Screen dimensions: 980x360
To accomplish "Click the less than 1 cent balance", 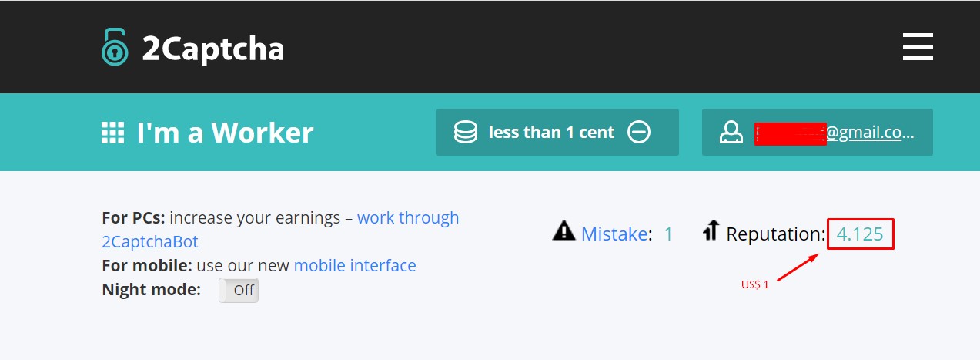I will [551, 133].
